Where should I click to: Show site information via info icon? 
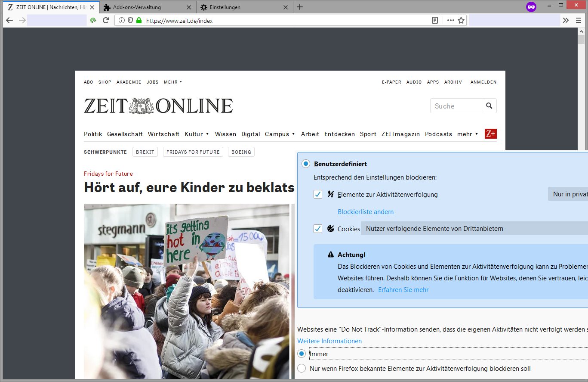point(122,20)
